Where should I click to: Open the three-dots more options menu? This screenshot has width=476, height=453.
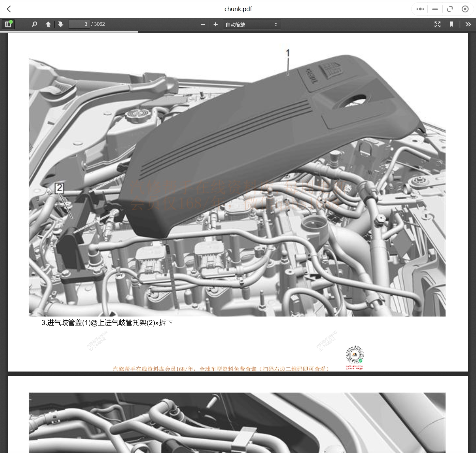pyautogui.click(x=420, y=9)
